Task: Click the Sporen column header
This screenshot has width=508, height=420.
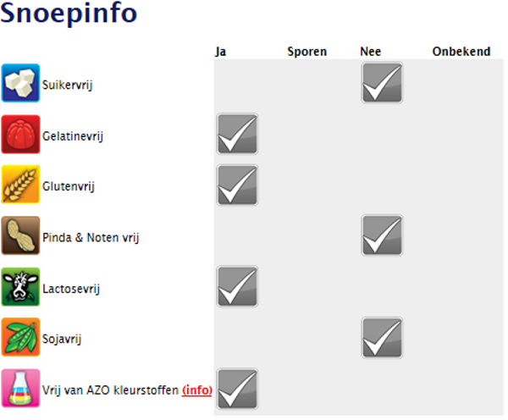Action: coord(306,52)
